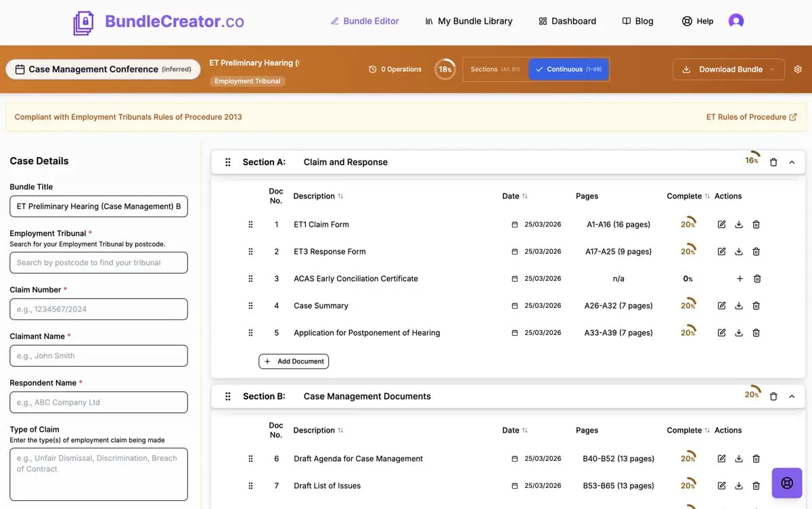Open date picker for ET1 Claim Form
812x509 pixels.
tap(514, 225)
